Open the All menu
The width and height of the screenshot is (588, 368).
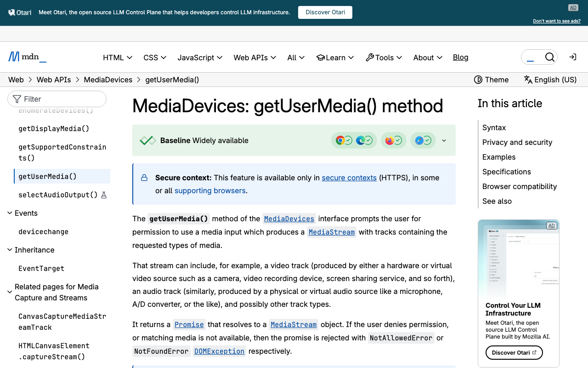click(296, 57)
